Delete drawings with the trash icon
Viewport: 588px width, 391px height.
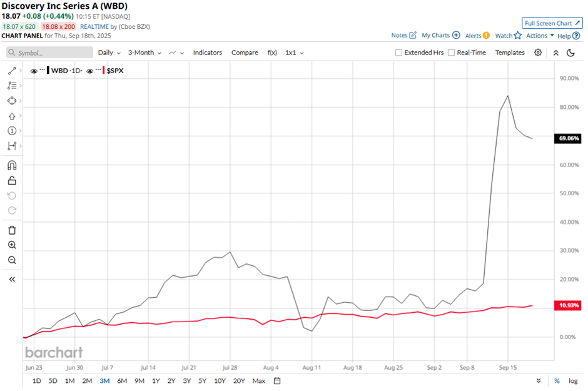tap(12, 230)
